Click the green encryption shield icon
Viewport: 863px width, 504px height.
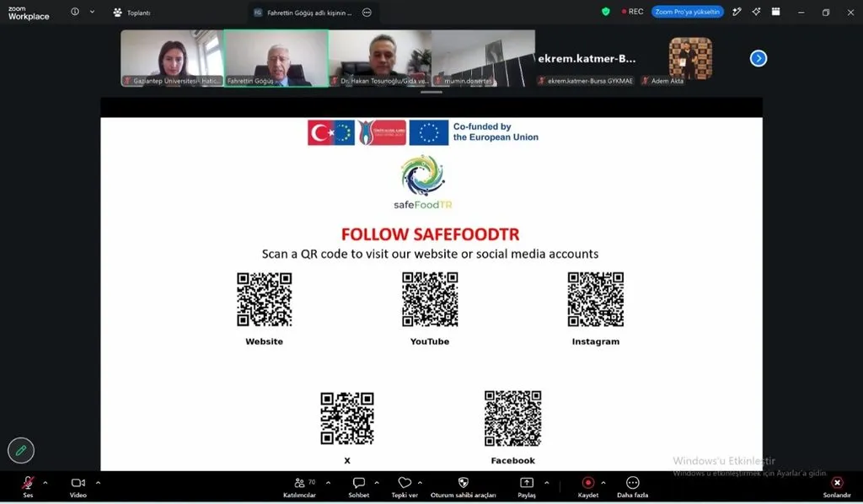tap(606, 12)
